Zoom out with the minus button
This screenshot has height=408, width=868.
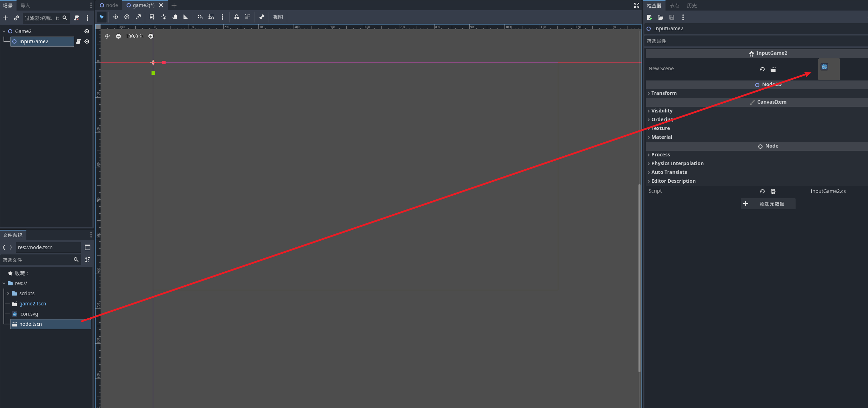point(118,36)
